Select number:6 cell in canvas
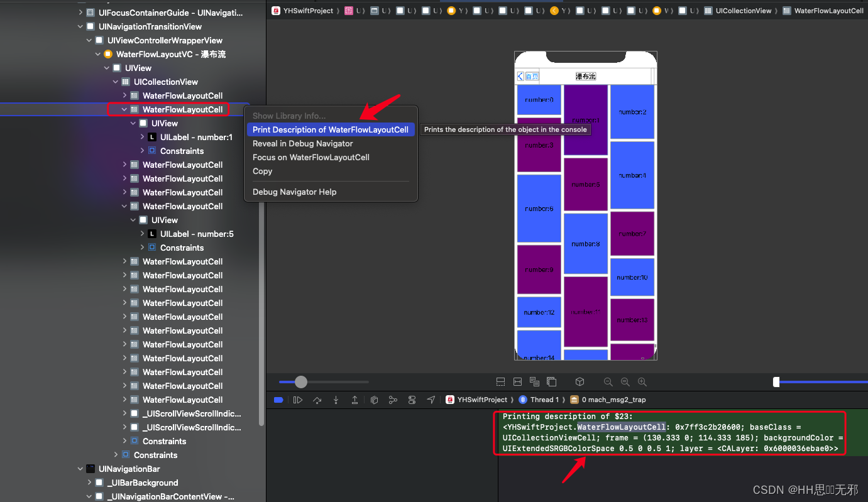 539,209
